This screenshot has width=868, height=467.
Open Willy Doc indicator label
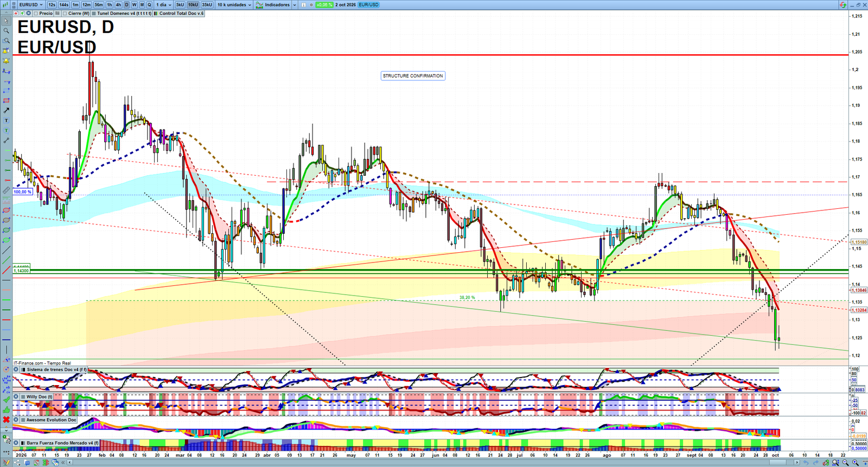40,397
